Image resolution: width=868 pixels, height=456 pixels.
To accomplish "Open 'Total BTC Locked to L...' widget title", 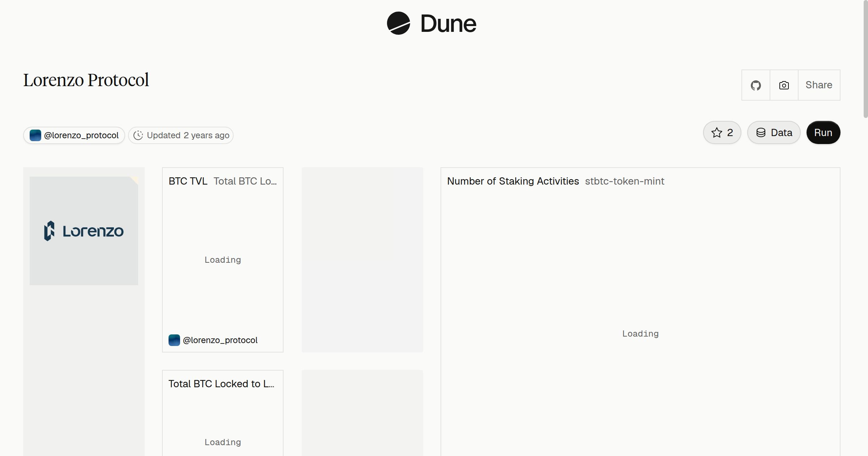I will [221, 384].
